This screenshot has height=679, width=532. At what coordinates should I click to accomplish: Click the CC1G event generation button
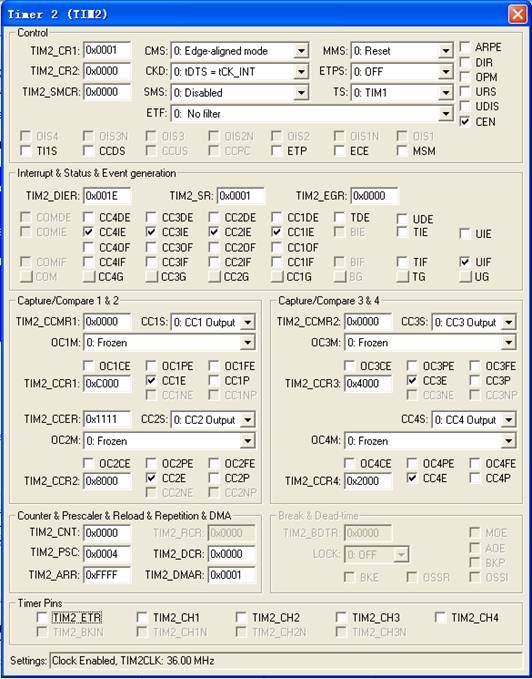tap(277, 277)
